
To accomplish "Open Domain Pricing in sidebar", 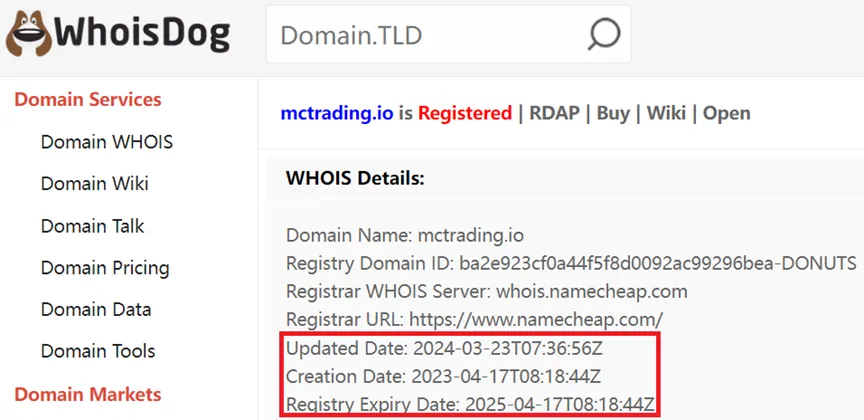I will tap(105, 268).
